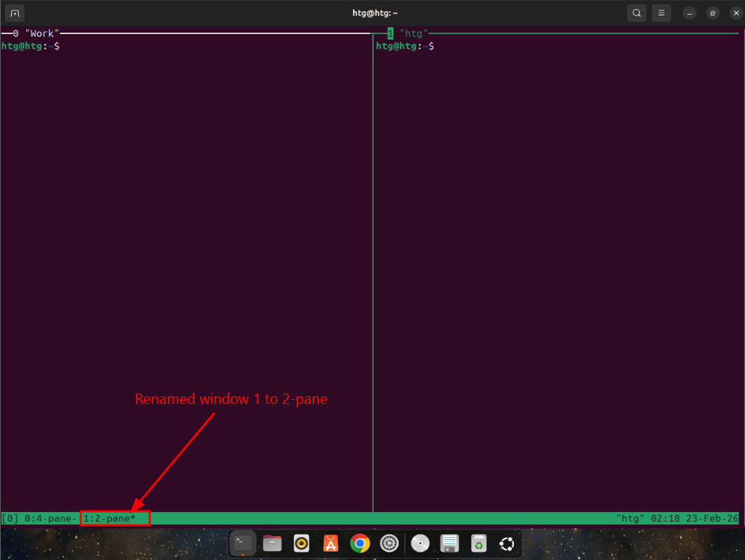Open Ubuntu Software app center in dock
The width and height of the screenshot is (745, 560).
coord(331,543)
